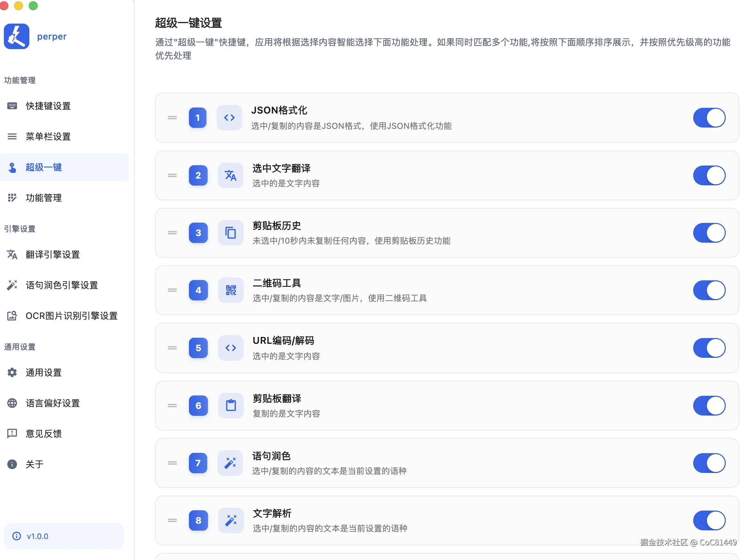Viewport: 750px width, 560px height.
Task: Disable the JSON格式化 toggle
Action: [709, 118]
